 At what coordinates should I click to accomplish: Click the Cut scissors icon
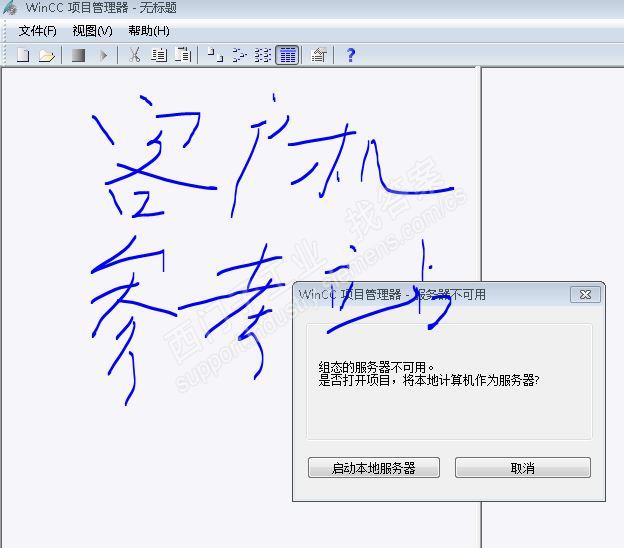[x=135, y=55]
